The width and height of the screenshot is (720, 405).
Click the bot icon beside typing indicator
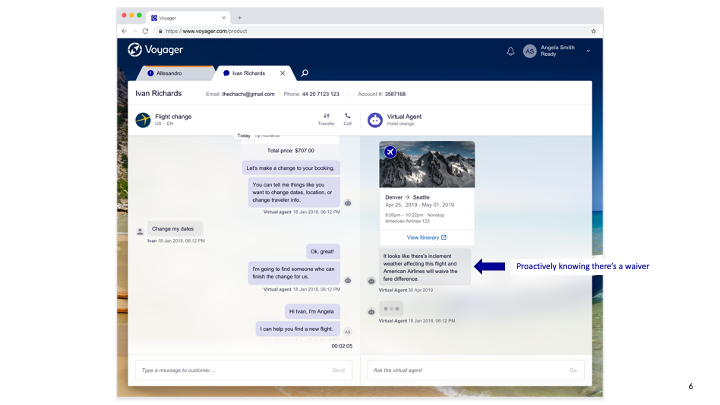point(371,311)
